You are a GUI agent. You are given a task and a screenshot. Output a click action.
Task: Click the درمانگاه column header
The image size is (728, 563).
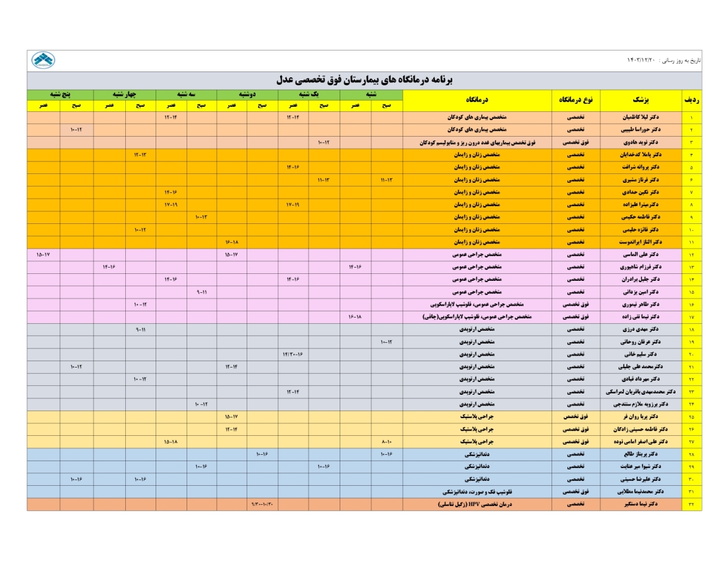(x=477, y=100)
